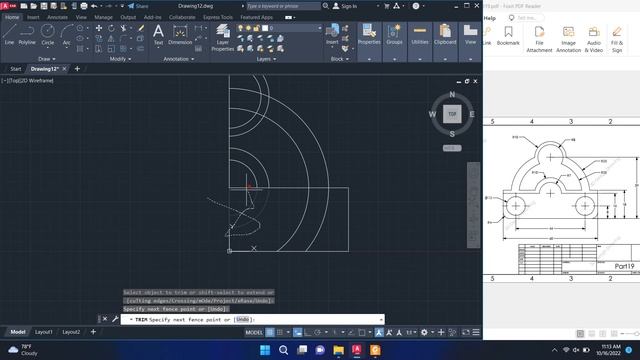
Task: Click the Save icon in quick access toolbar
Action: click(x=44, y=6)
